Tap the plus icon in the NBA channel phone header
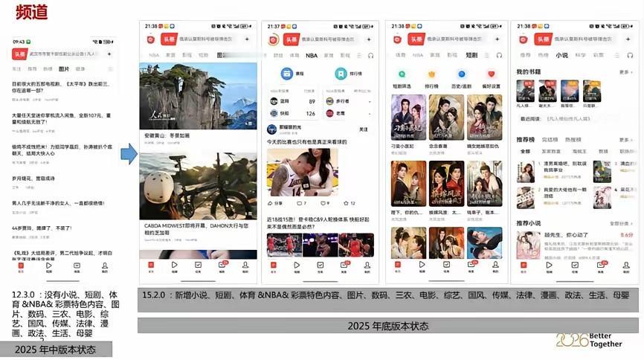The image size is (644, 360). [x=368, y=39]
